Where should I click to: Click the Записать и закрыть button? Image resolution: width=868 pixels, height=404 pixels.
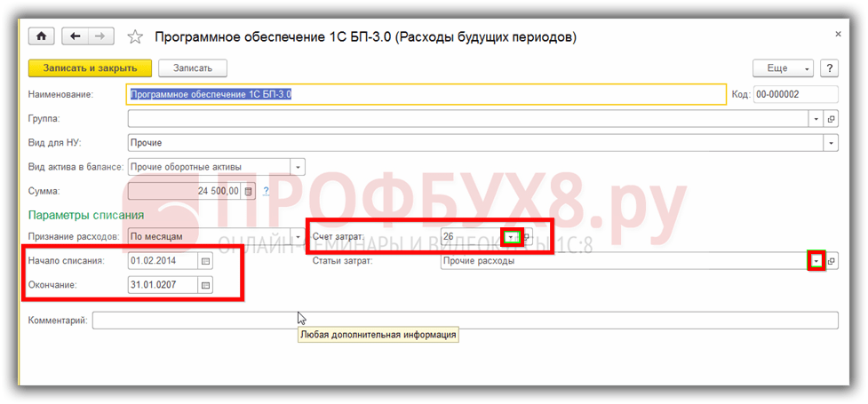[x=89, y=68]
